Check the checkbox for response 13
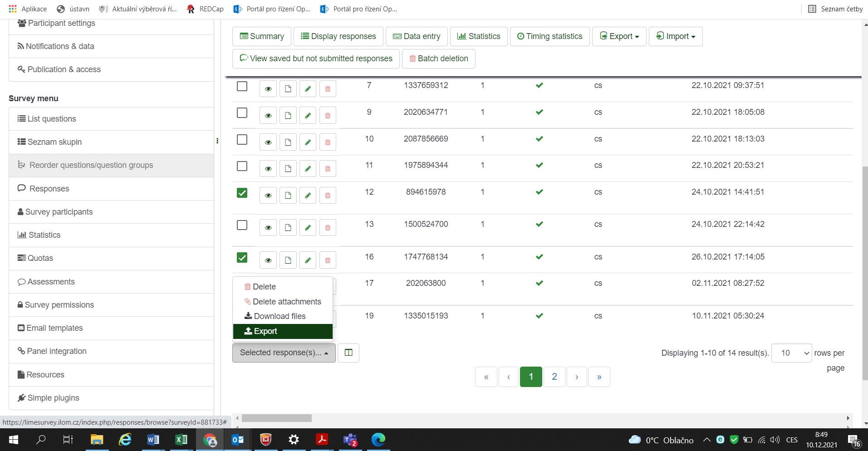 pos(242,225)
